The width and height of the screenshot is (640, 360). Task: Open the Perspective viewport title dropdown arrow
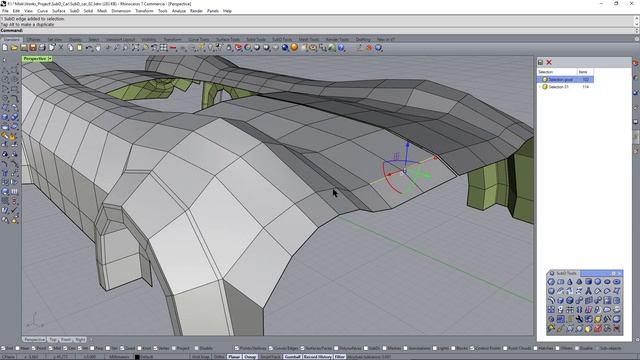(50, 59)
